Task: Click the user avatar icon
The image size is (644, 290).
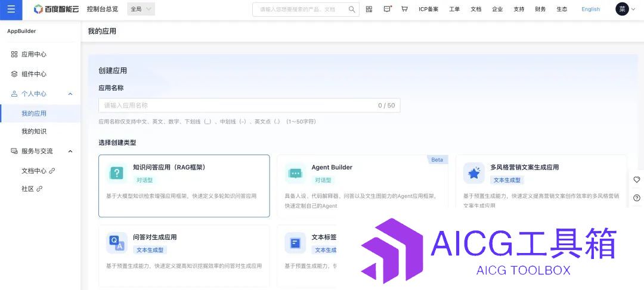Action: pos(622,9)
